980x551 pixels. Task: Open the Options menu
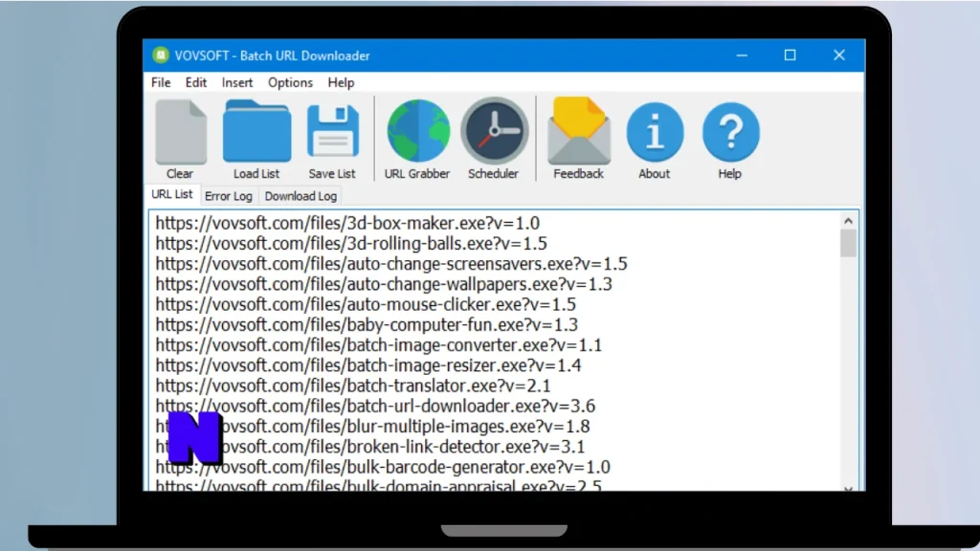[290, 82]
